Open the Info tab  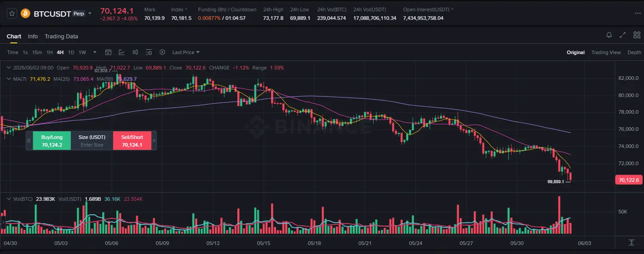[33, 37]
